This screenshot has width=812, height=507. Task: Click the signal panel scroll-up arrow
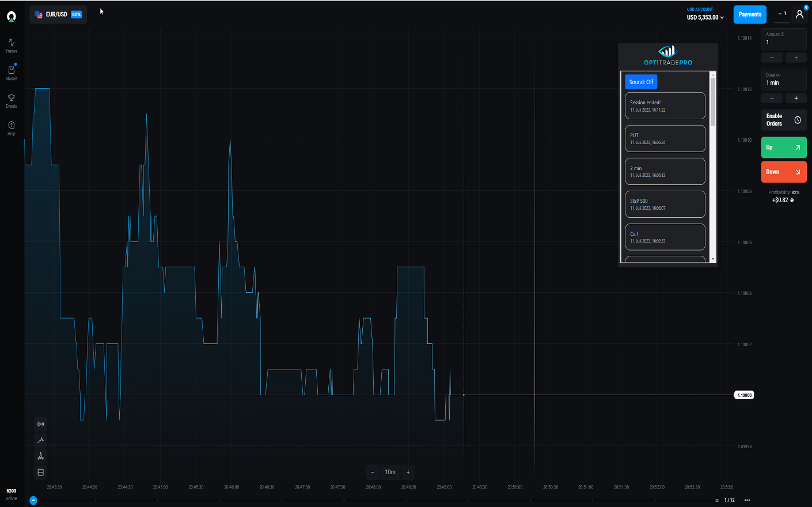click(x=713, y=74)
